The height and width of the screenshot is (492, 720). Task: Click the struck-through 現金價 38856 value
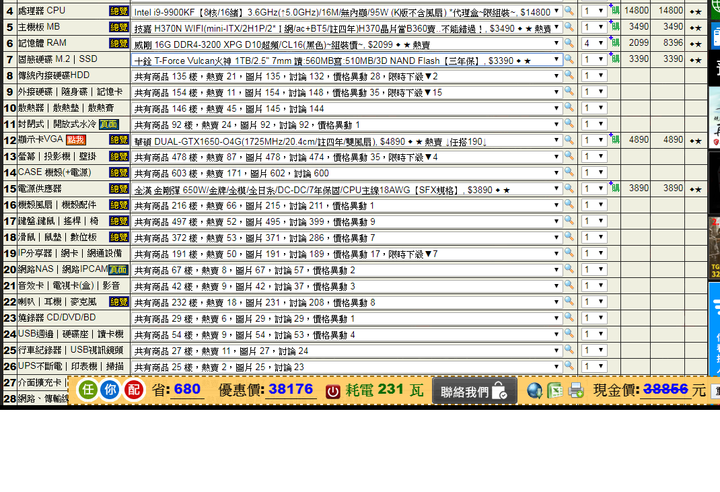[666, 390]
